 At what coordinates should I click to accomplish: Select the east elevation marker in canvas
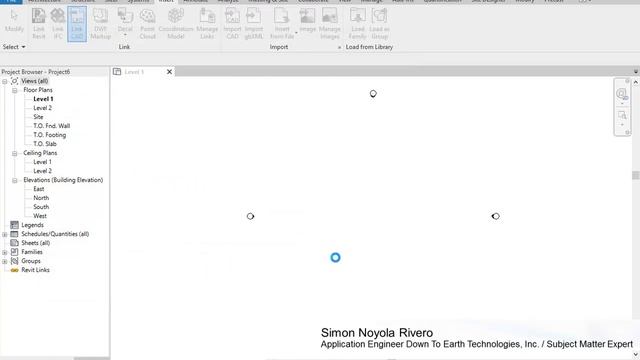496,216
